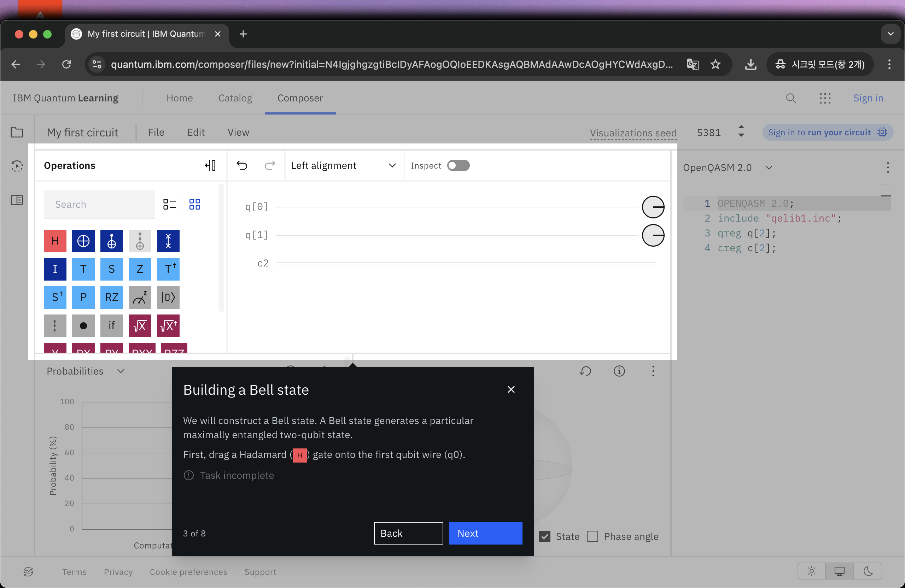This screenshot has width=905, height=588.
Task: Go to the Catalog tab
Action: pyautogui.click(x=235, y=98)
